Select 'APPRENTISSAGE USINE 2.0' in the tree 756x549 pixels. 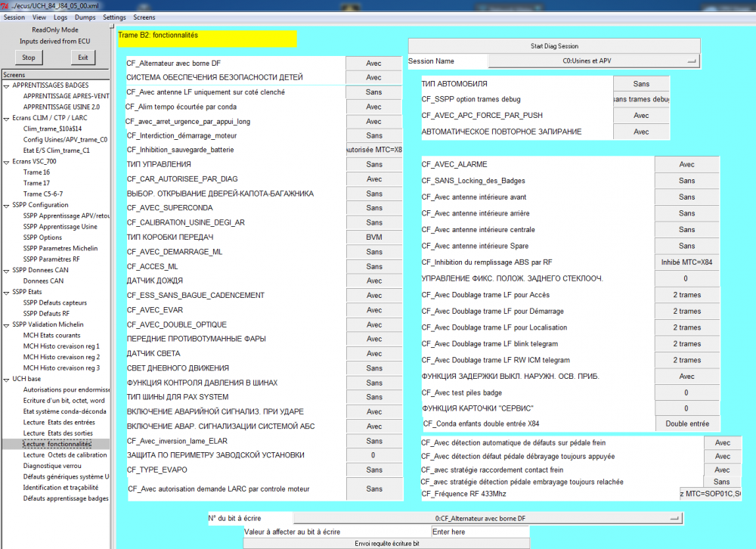coord(61,107)
